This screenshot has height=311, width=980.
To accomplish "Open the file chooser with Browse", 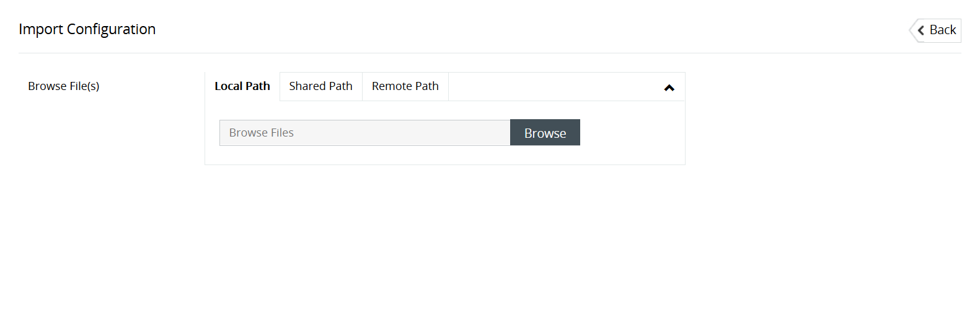I will point(545,133).
